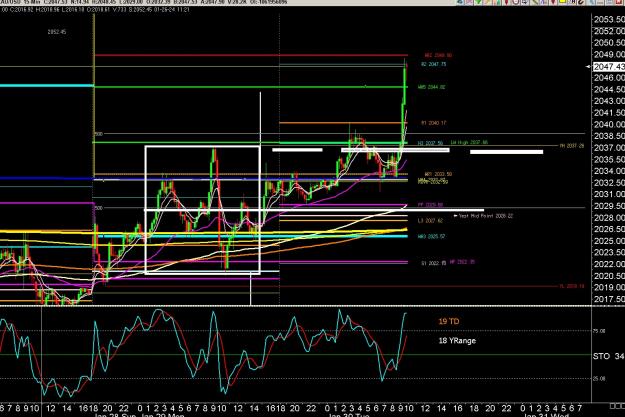Click the 75.00 stochastic level value
Image resolution: width=625 pixels, height=417 pixels.
[599, 331]
